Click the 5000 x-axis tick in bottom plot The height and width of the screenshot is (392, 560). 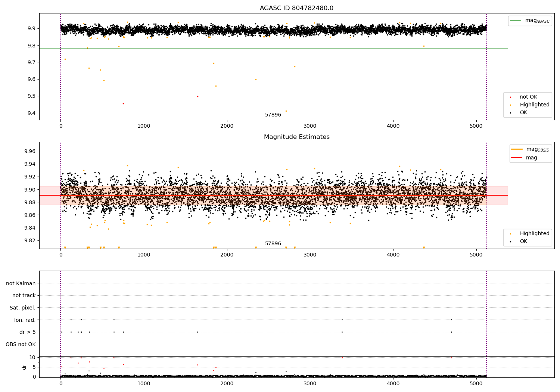coord(476,383)
